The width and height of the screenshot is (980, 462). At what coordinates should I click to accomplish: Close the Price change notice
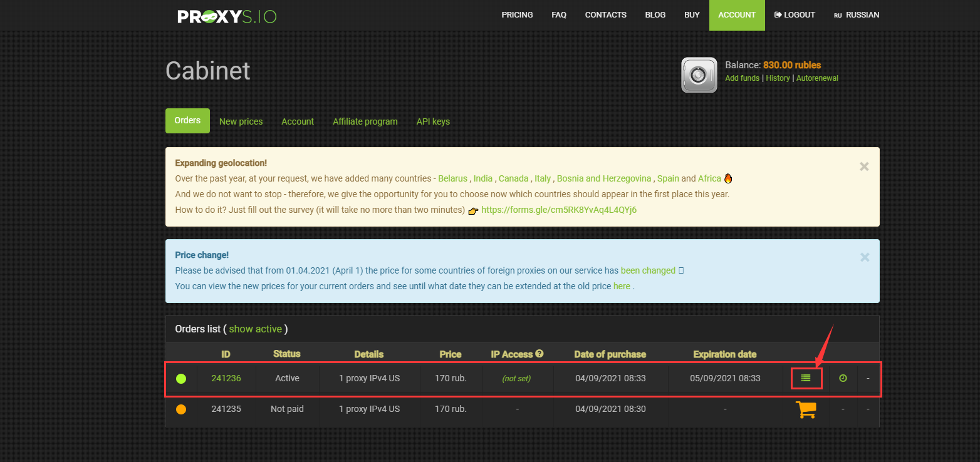865,257
